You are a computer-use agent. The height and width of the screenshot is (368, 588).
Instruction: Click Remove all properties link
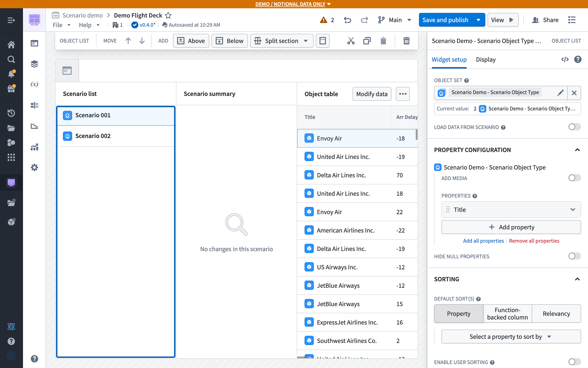(x=534, y=241)
